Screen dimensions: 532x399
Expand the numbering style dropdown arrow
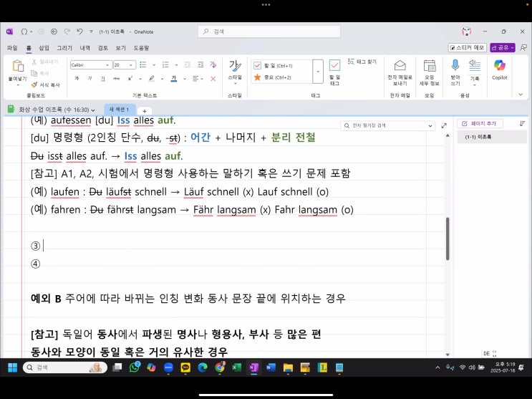(x=176, y=64)
